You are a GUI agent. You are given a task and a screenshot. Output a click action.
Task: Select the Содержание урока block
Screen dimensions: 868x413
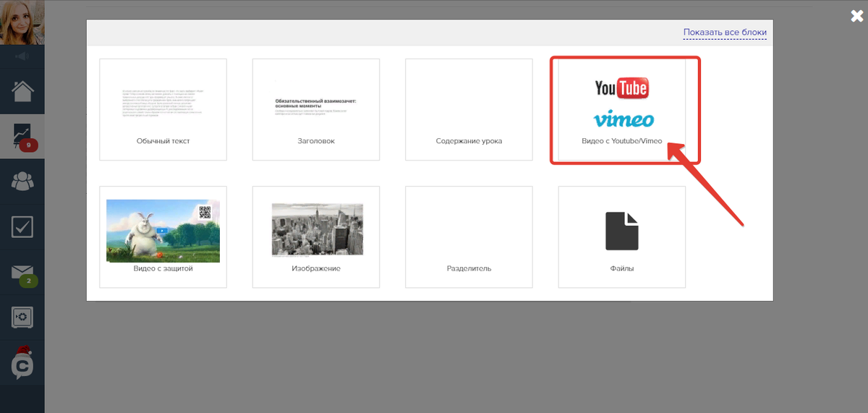pos(469,110)
